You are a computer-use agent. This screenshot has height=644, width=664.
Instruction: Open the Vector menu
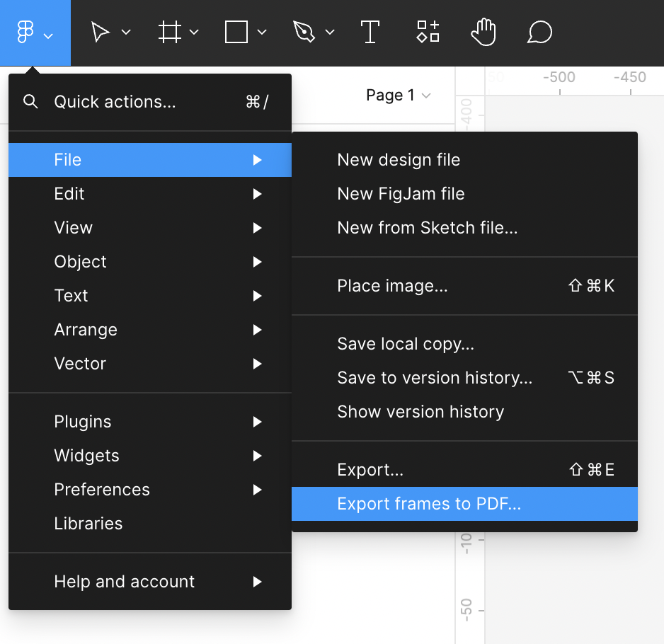pyautogui.click(x=150, y=364)
